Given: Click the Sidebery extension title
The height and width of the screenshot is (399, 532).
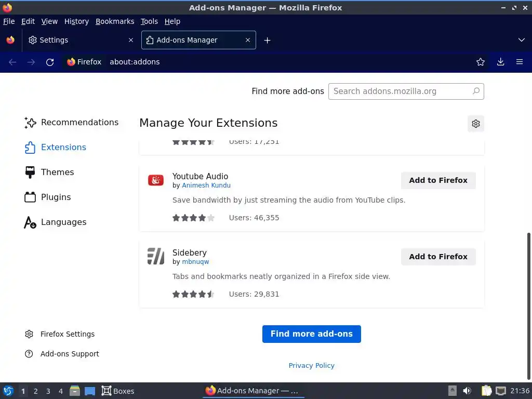Looking at the screenshot, I should (x=189, y=253).
